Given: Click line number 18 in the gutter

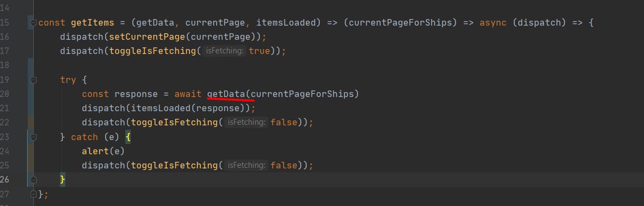Looking at the screenshot, I should pyautogui.click(x=4, y=65).
